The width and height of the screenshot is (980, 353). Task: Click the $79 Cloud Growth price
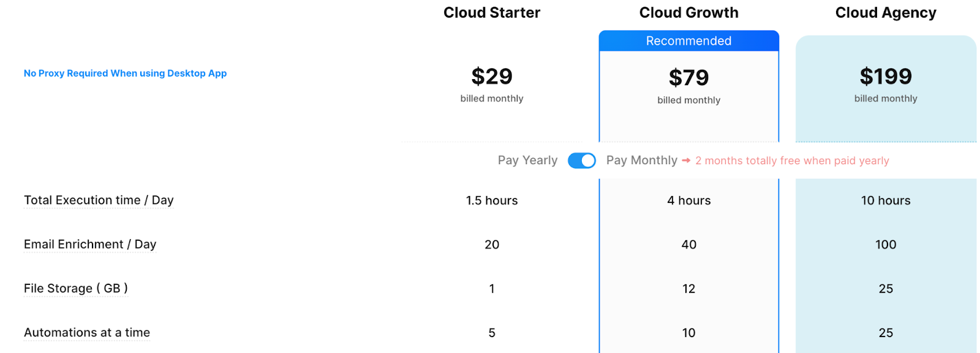coord(688,78)
